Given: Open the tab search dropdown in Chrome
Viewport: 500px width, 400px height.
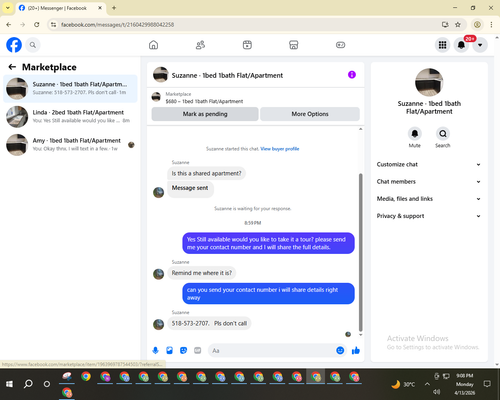Looking at the screenshot, I should point(7,8).
